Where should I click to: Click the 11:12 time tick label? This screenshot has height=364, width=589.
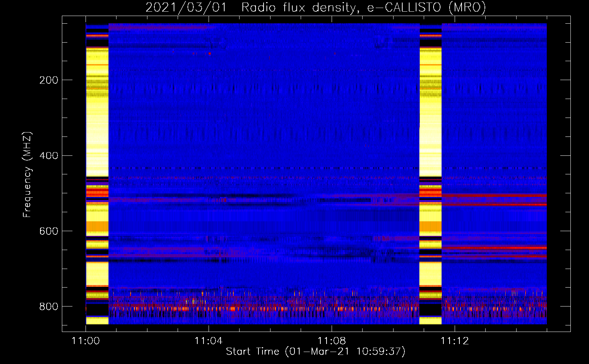click(455, 341)
